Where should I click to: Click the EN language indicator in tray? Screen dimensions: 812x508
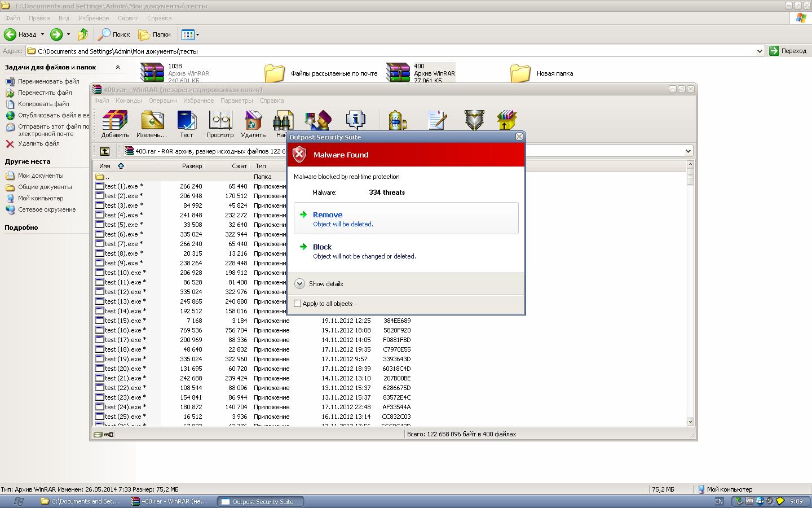pyautogui.click(x=719, y=501)
